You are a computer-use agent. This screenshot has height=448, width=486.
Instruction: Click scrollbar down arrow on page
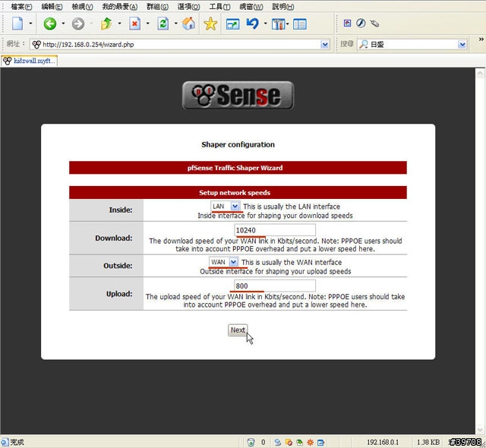[480, 430]
